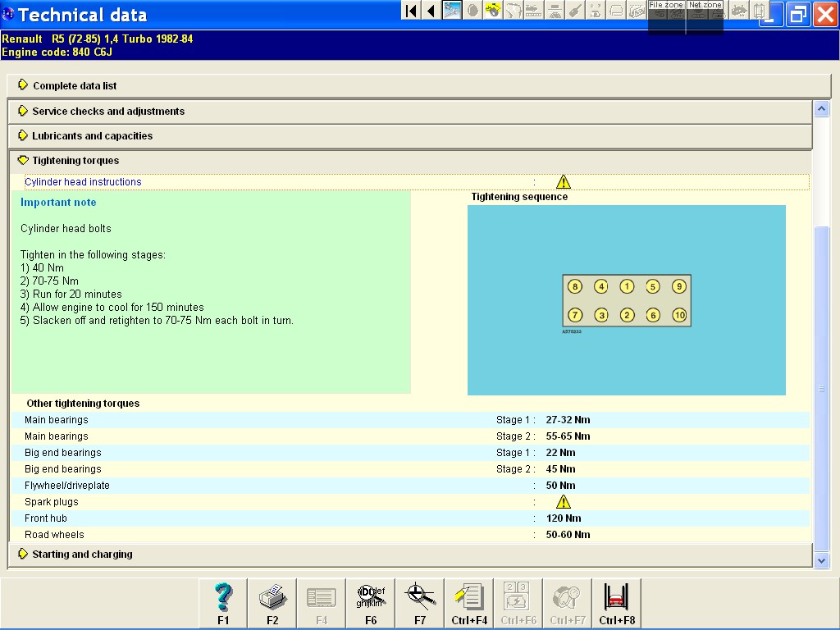This screenshot has height=630, width=840.
Task: Click the 'Slacken off and retighten' step
Action: tap(157, 321)
